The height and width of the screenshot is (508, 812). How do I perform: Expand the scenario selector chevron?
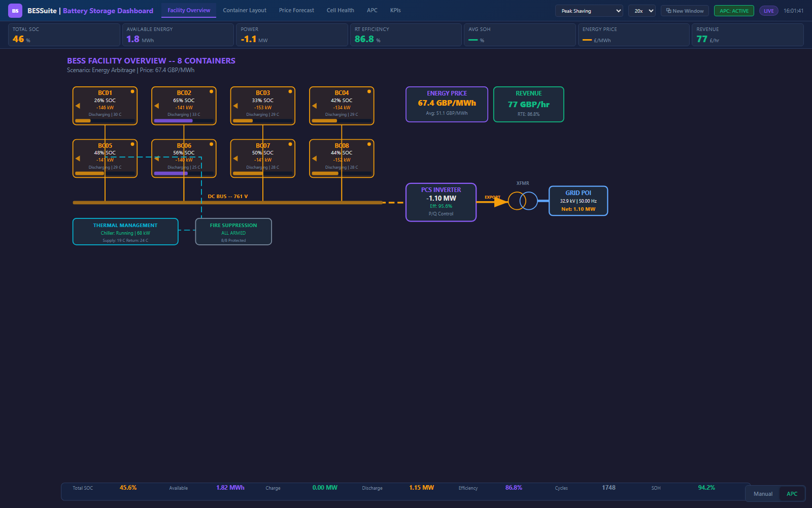click(618, 10)
